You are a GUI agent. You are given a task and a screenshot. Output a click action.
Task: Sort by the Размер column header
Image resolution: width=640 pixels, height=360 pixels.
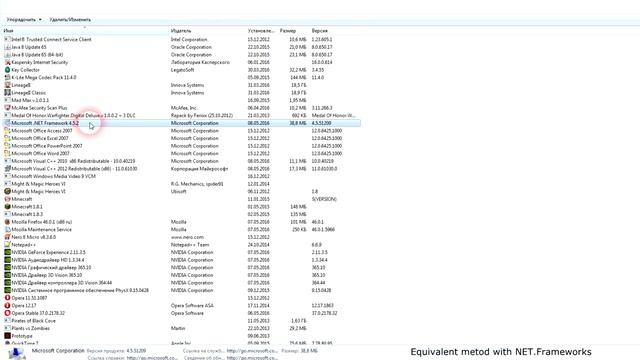(293, 31)
